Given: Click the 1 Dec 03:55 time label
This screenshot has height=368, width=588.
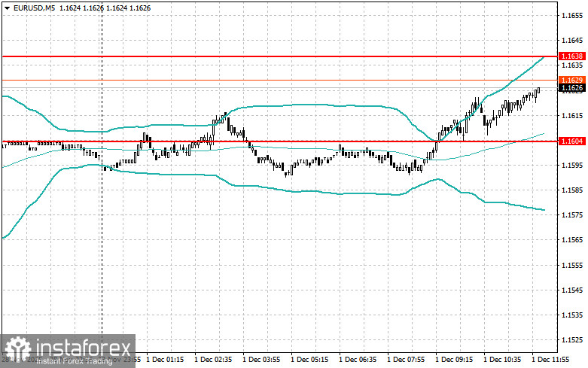Looking at the screenshot, I should click(261, 360).
